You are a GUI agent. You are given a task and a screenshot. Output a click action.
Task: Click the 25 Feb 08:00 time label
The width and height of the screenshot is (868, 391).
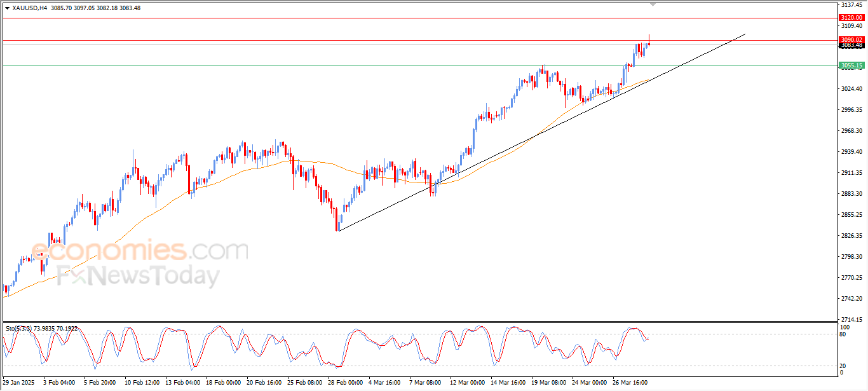pyautogui.click(x=305, y=383)
